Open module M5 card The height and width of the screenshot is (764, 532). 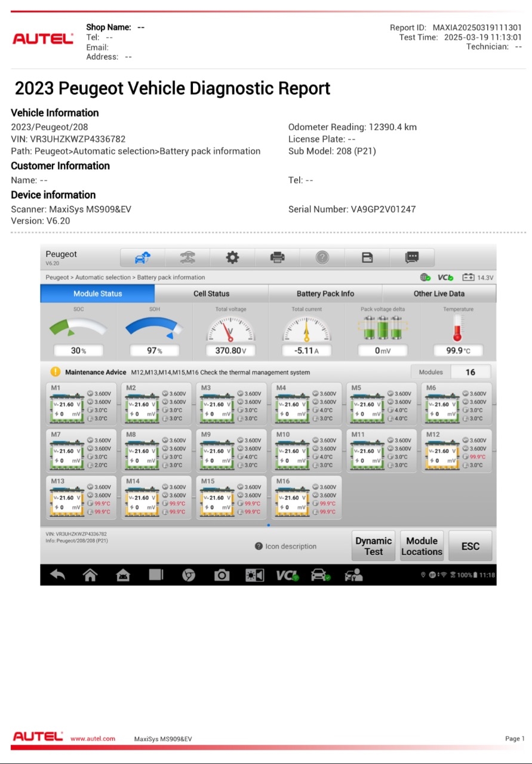(x=382, y=403)
